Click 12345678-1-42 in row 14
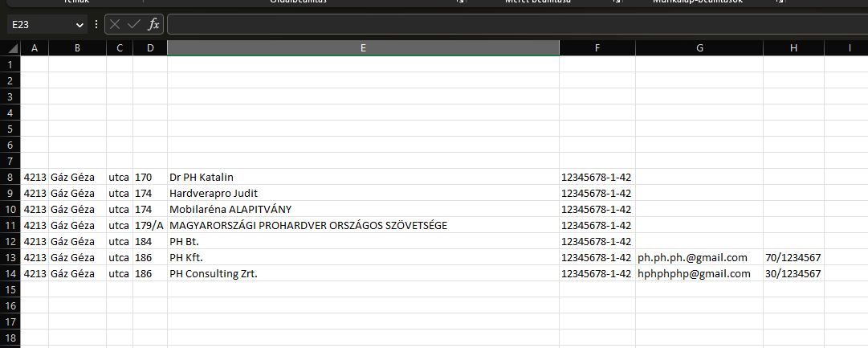Image resolution: width=868 pixels, height=348 pixels. pyautogui.click(x=597, y=274)
